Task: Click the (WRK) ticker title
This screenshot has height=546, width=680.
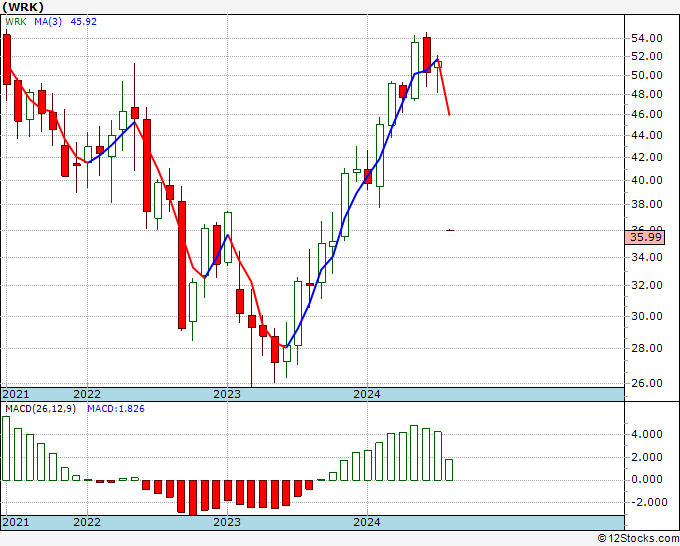Action: [23, 7]
